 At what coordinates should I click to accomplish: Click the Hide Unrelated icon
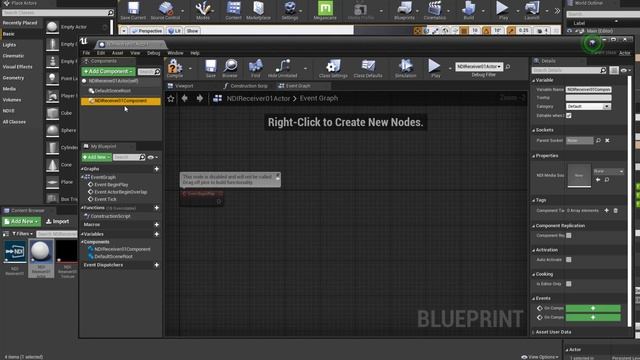click(x=282, y=67)
